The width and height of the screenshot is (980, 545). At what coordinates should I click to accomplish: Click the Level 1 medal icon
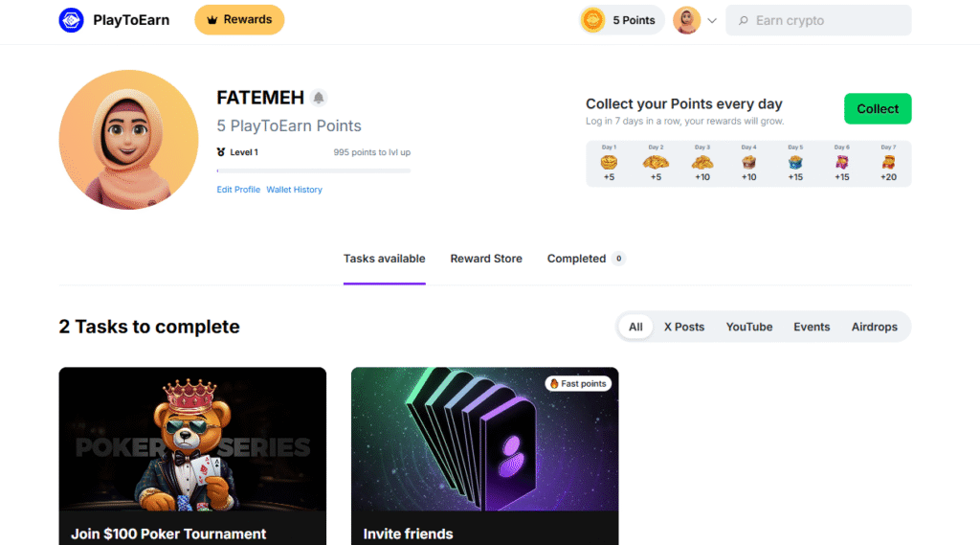click(x=221, y=152)
